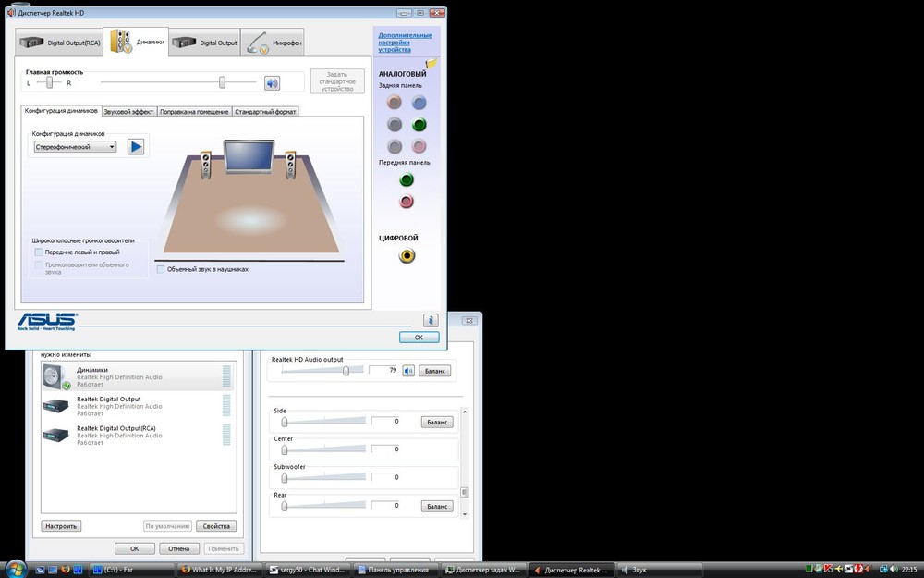Click the information (i) icon above ASUS logo

(x=430, y=319)
